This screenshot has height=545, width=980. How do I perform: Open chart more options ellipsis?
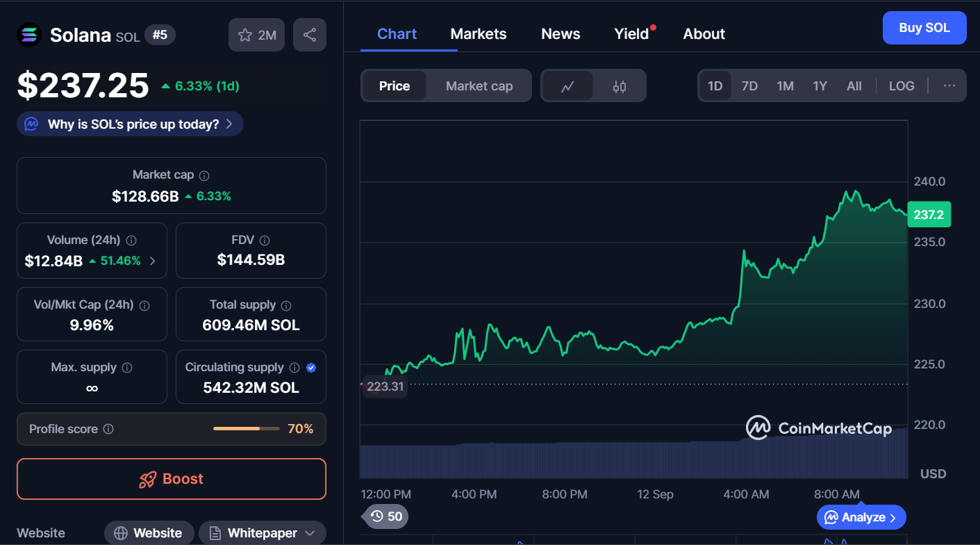pos(949,86)
